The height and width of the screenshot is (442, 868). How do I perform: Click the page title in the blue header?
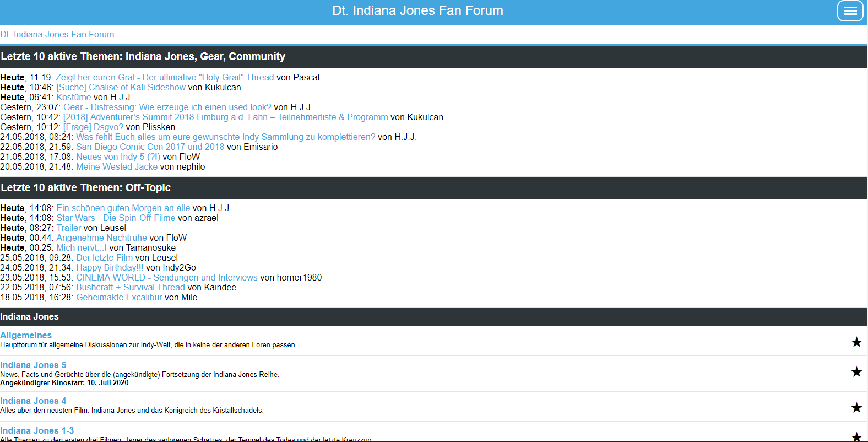(417, 10)
